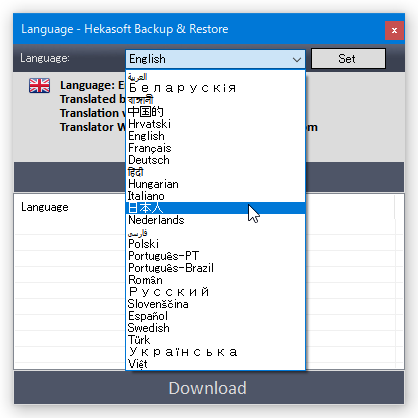Pick 中国的 from the language list
Viewport: 418px width, 418px height.
[x=215, y=112]
